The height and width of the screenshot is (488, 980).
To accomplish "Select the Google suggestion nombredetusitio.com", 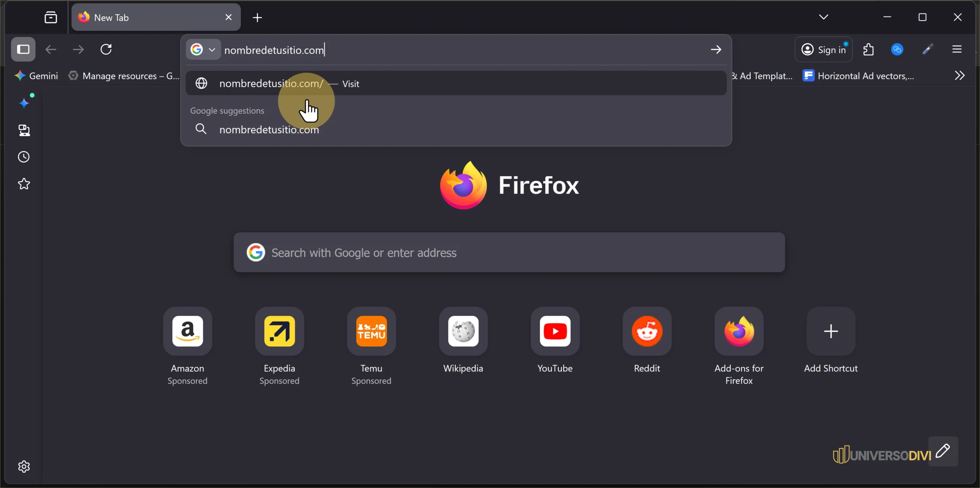I will point(456,129).
